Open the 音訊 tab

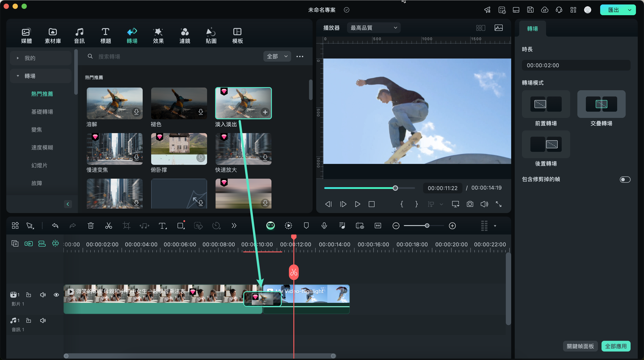coord(79,36)
